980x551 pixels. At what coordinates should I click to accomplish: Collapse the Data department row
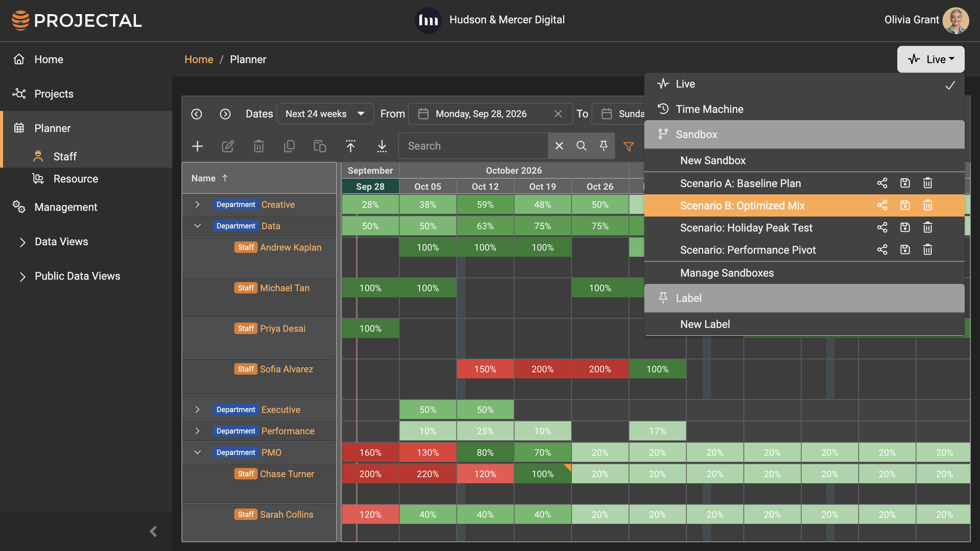tap(198, 226)
